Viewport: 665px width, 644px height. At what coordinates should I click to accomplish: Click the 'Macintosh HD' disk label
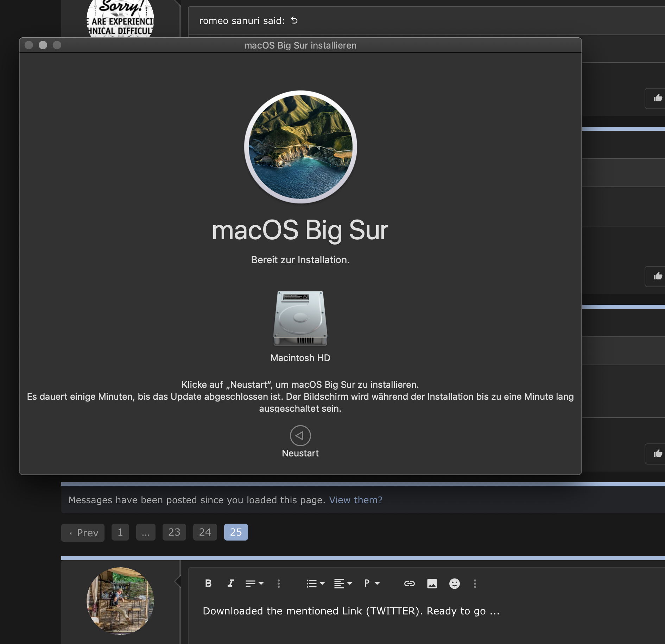pyautogui.click(x=300, y=358)
